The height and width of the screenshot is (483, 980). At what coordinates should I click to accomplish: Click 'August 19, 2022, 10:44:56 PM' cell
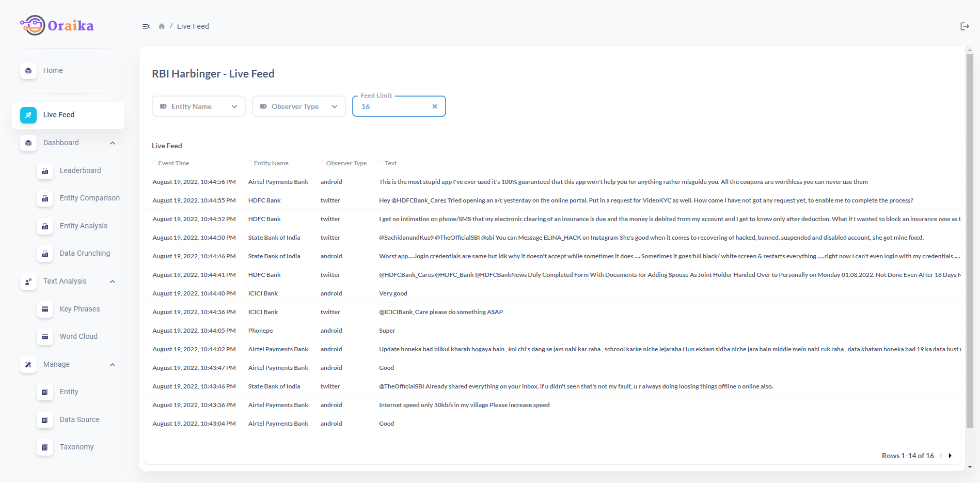click(x=194, y=182)
